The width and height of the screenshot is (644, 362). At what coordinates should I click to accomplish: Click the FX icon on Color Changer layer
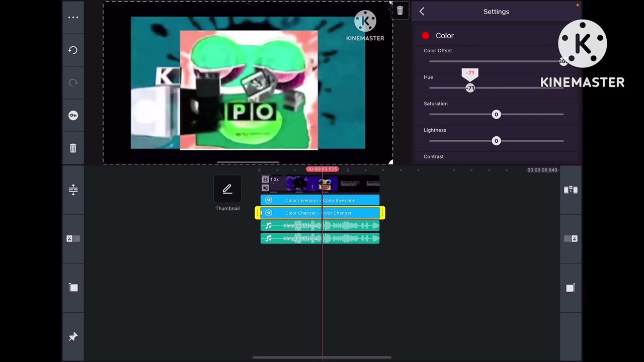(268, 213)
